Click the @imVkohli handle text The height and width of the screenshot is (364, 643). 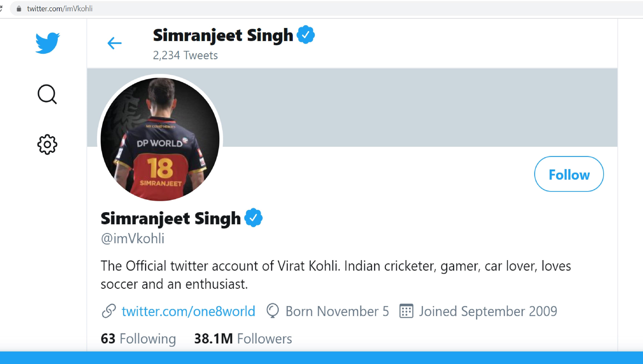[x=132, y=238]
